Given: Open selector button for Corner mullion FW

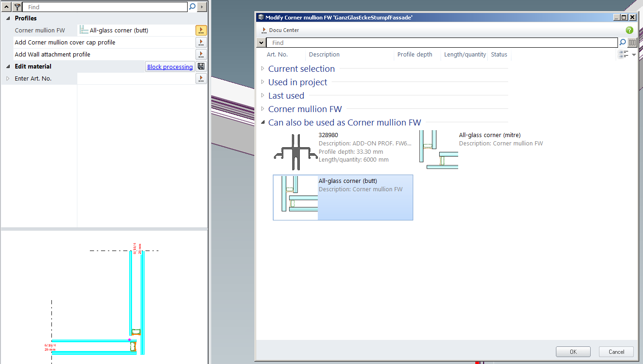Looking at the screenshot, I should tap(201, 31).
